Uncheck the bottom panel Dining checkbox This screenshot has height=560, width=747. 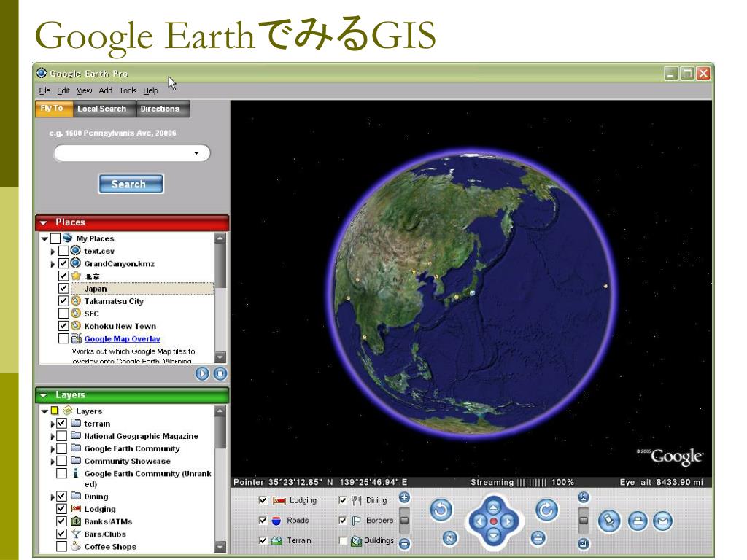(343, 500)
